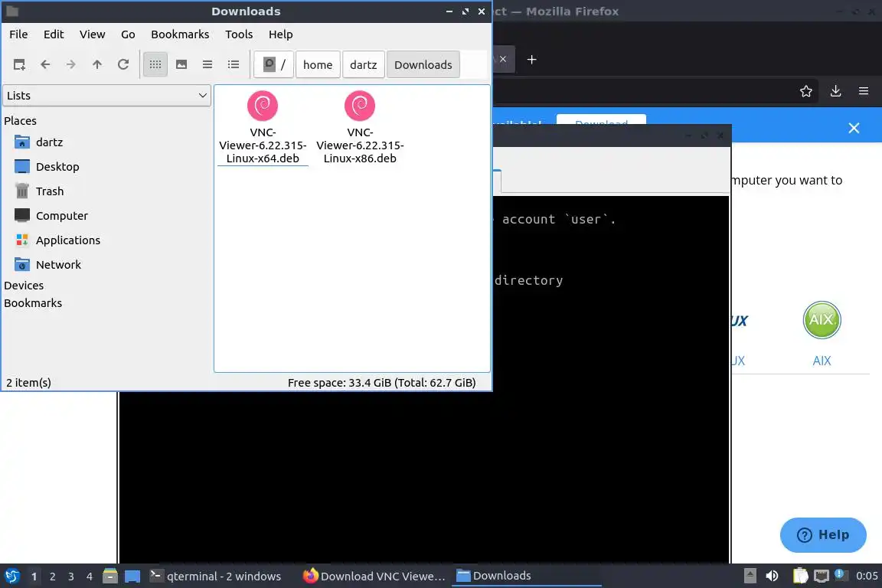Switch to workspace 4

[x=89, y=577]
